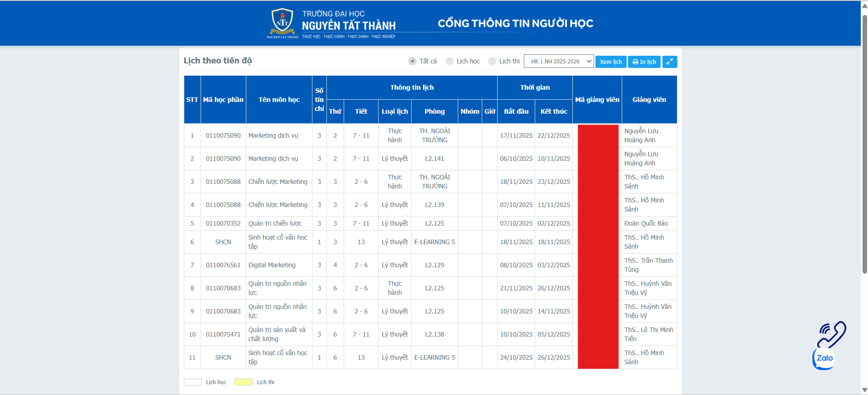Viewport: 868px width, 395px height.
Task: Click the white Lịch học legend swatch
Action: tap(193, 382)
